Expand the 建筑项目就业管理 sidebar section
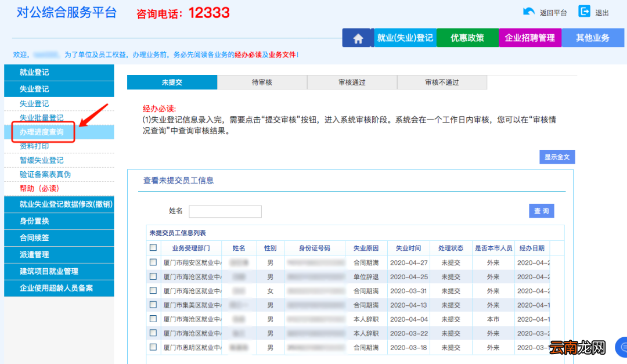627x364 pixels. click(x=59, y=271)
